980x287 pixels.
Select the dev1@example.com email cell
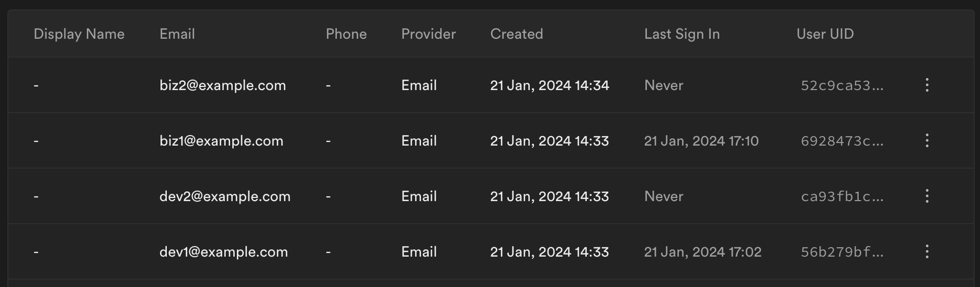tap(224, 252)
